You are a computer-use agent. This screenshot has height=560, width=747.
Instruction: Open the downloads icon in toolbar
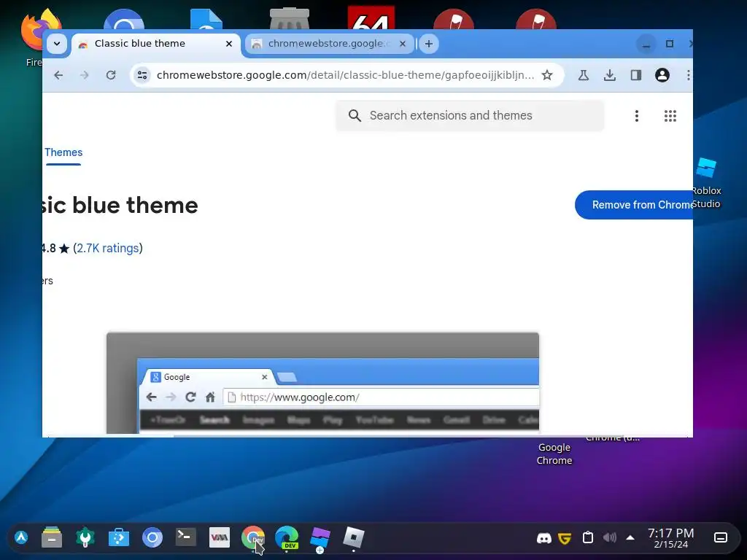click(x=609, y=75)
